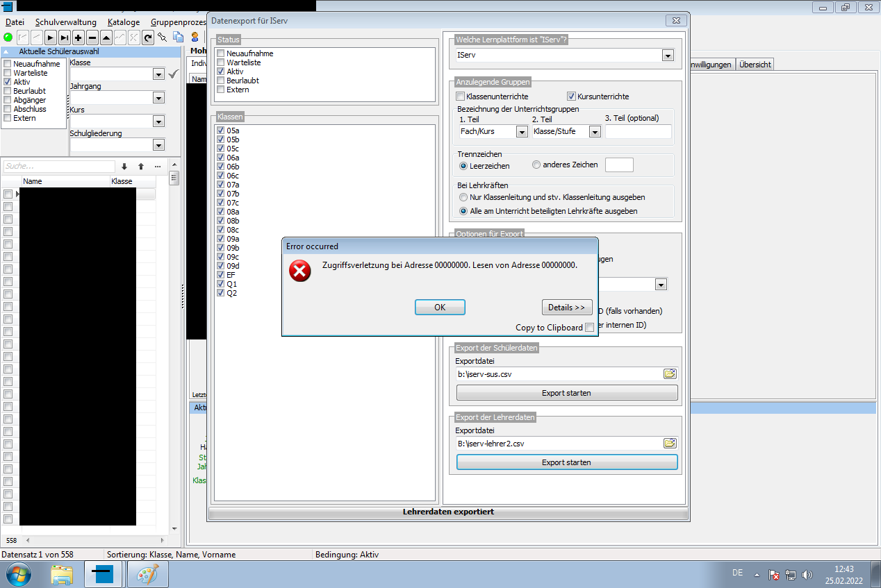Viewport: 881px width, 588px height.
Task: Open the IServ learning platform dropdown
Action: (668, 55)
